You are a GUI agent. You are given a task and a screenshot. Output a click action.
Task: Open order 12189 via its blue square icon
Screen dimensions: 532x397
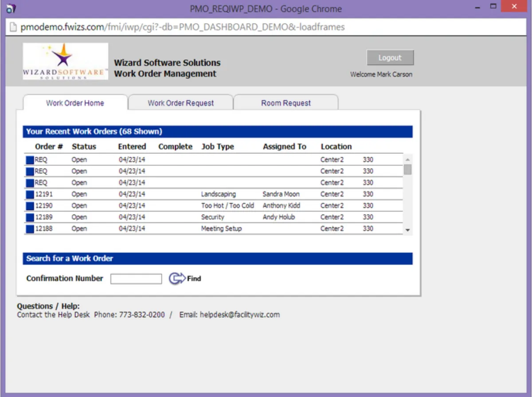coord(30,218)
